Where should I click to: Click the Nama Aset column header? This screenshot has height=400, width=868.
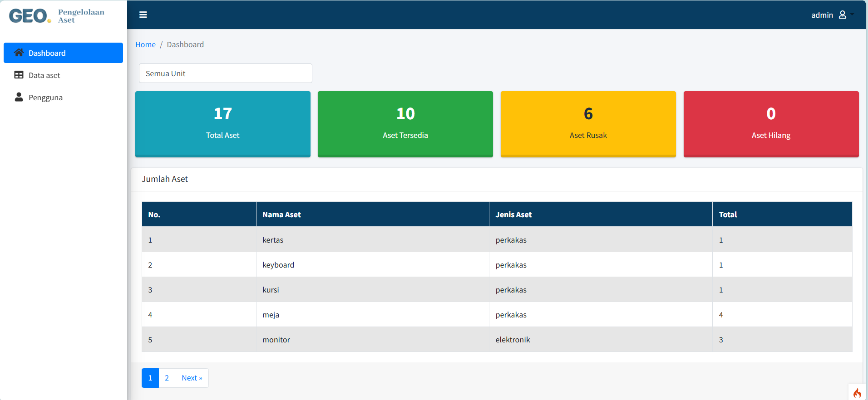[373, 215]
